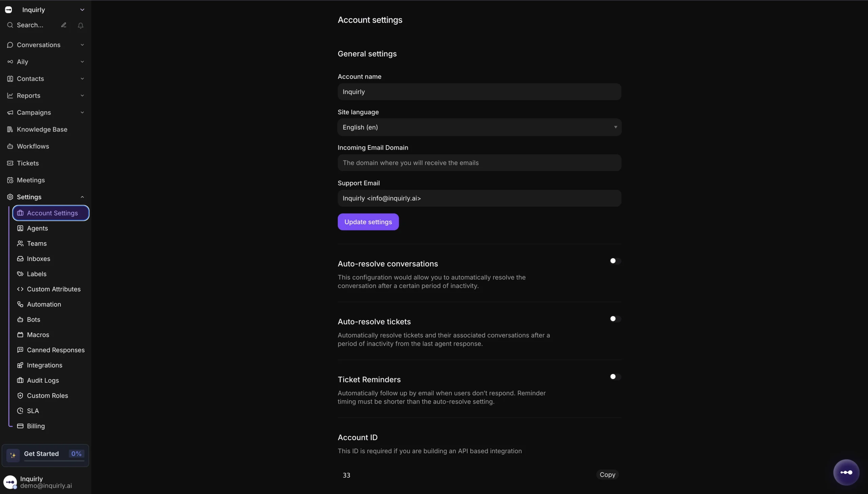Screen dimensions: 868x494
Task: Click the Account name input field
Action: tap(479, 92)
